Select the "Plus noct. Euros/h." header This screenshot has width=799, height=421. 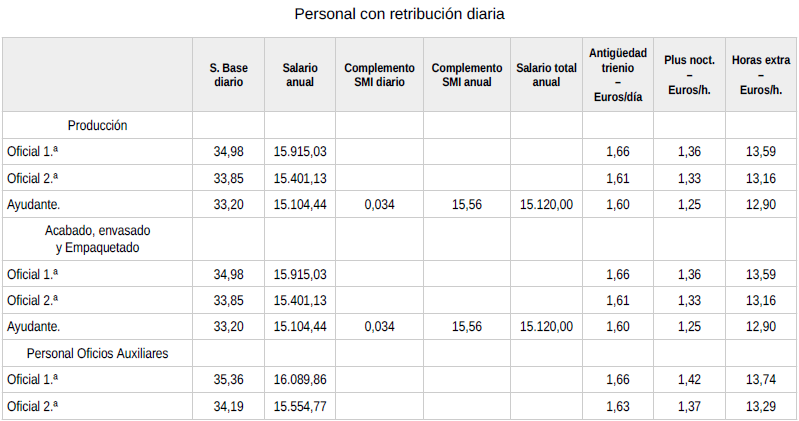689,75
